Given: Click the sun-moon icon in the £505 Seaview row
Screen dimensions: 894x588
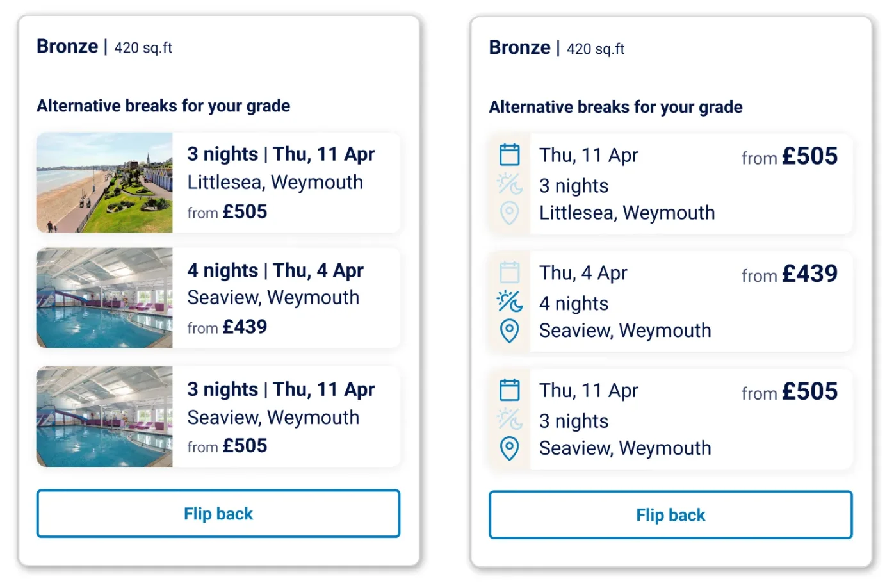Looking at the screenshot, I should 510,420.
